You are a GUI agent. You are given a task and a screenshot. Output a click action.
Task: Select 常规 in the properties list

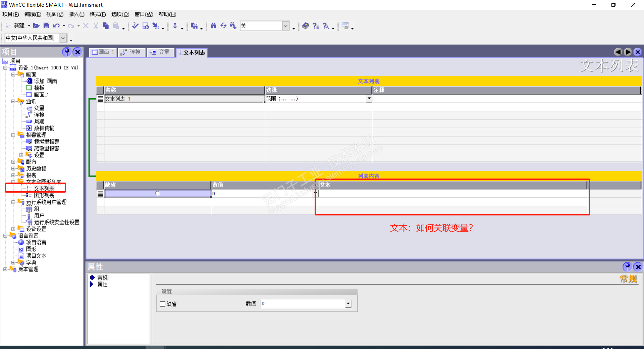[102, 278]
